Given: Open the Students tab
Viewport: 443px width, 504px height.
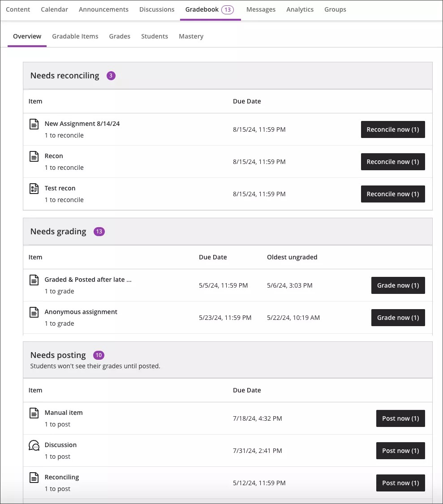Looking at the screenshot, I should coord(154,36).
